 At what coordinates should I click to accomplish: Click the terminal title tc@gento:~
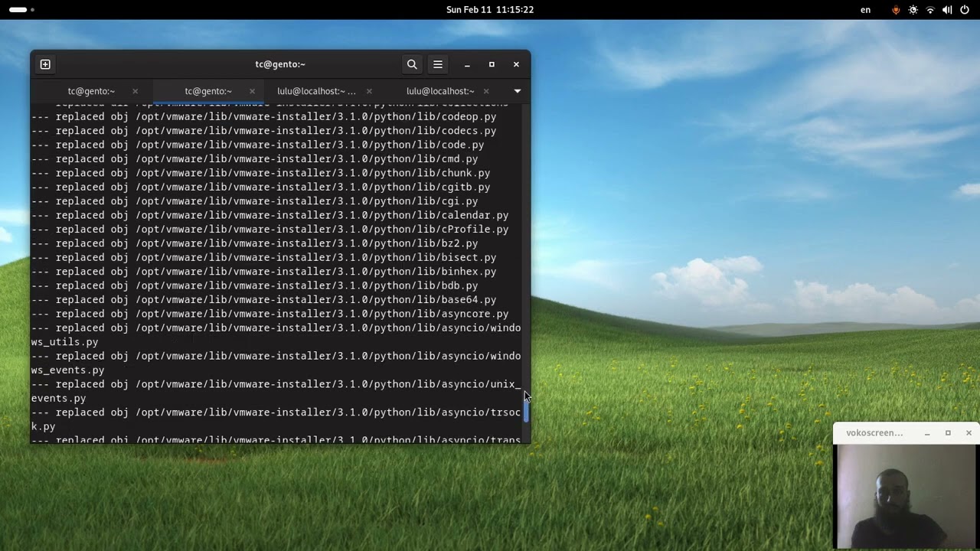click(x=280, y=64)
